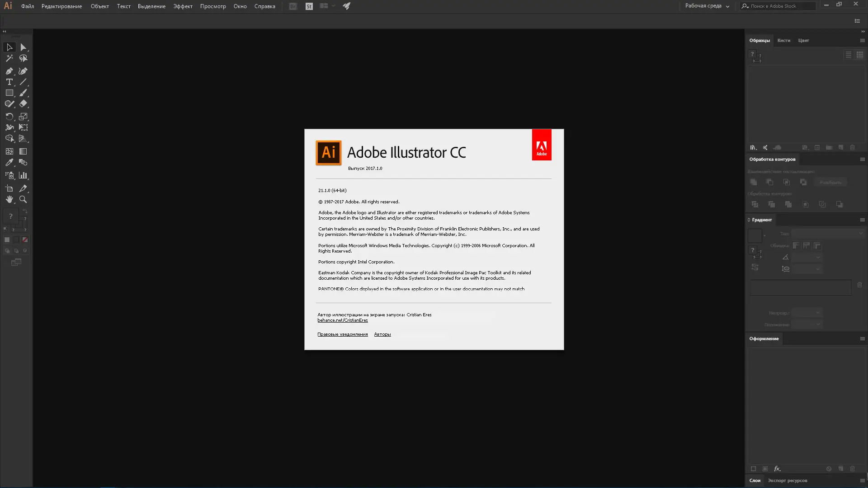The height and width of the screenshot is (488, 868).
Task: Click the Adobe Stock search field
Action: (782, 6)
